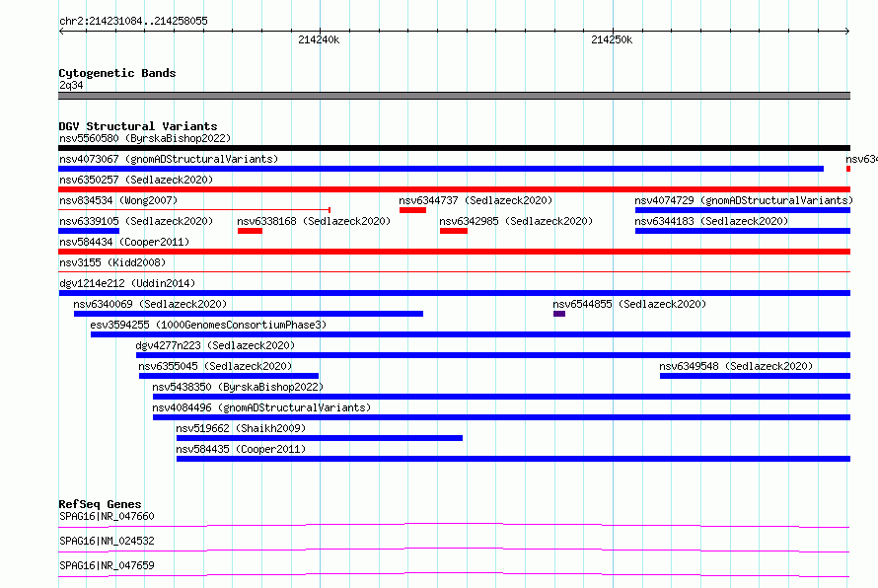878x588 pixels.
Task: Open the nsv4084496 (gnomADStructuralVariants) label
Action: click(x=261, y=407)
